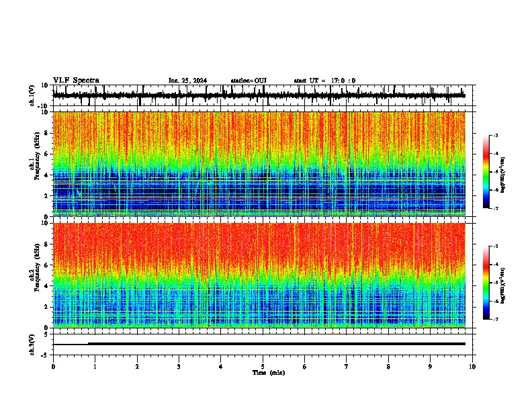
Task: Click the "-7" label on ch.2 color bar
Action: point(495,319)
